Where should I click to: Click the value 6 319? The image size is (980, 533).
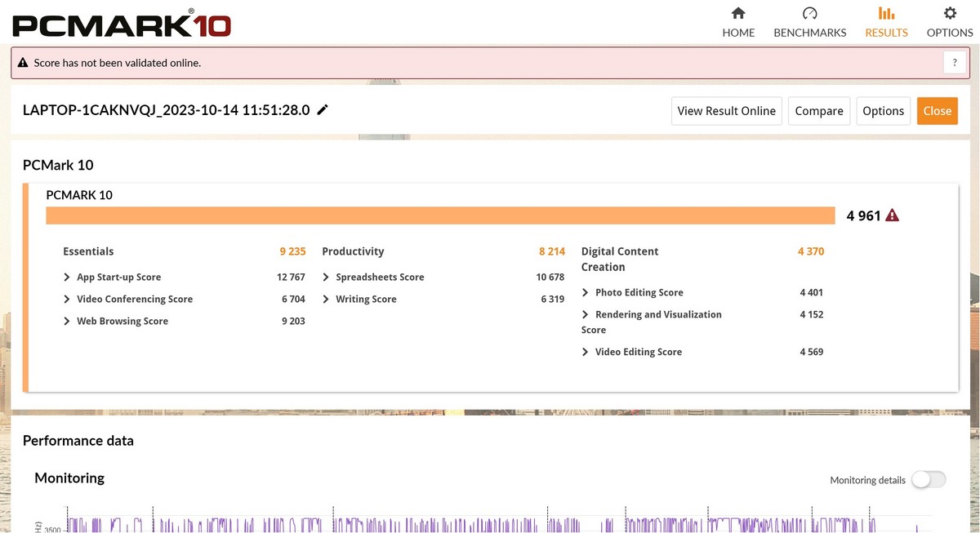click(x=553, y=300)
